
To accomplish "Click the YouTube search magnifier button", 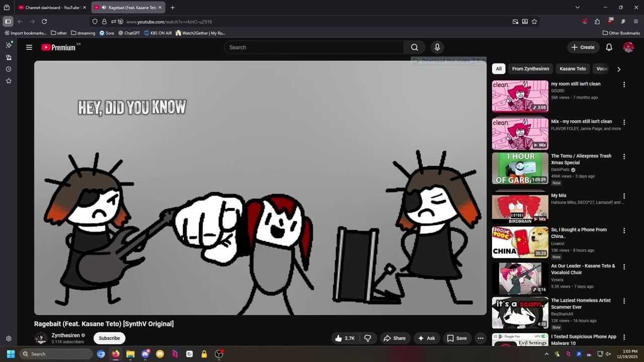I will pos(415,47).
